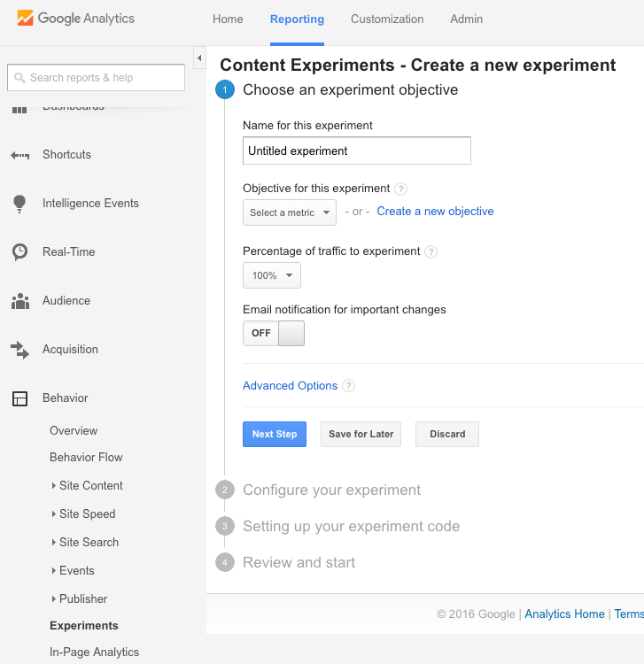Collapse the left sidebar panel arrow
Viewport: 644px width, 664px height.
199,58
